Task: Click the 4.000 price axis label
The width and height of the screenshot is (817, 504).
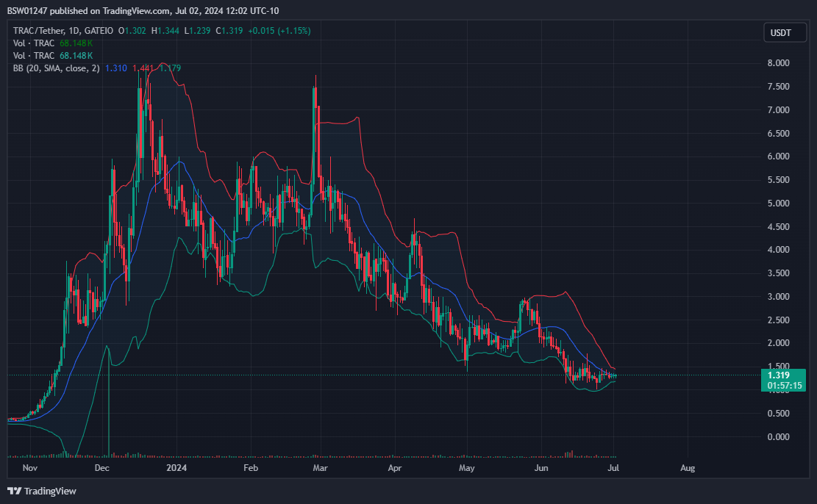Action: 779,249
